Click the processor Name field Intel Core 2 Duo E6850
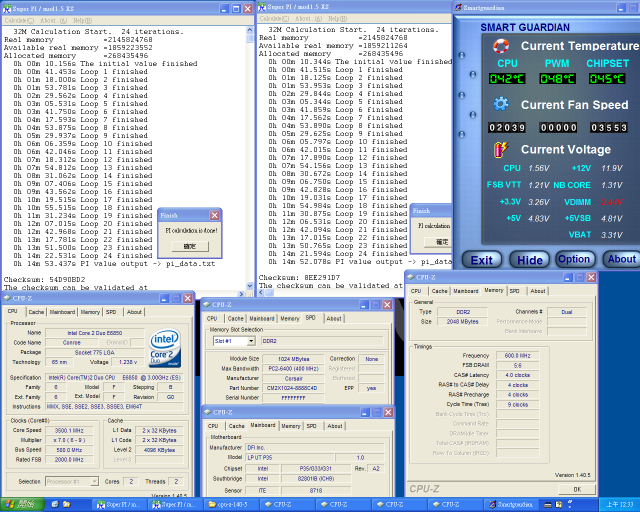The height and width of the screenshot is (512, 640). tap(95, 333)
